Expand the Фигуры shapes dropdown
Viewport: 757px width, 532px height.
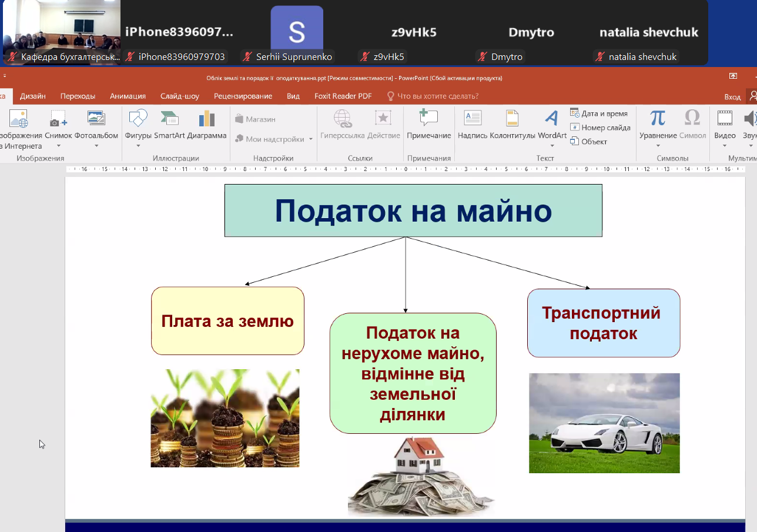point(138,146)
